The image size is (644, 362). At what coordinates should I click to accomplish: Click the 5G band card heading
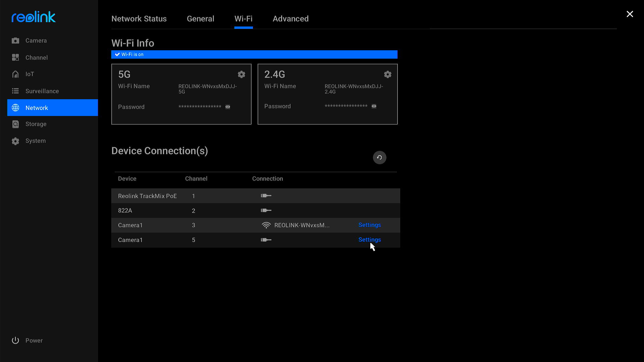point(124,74)
